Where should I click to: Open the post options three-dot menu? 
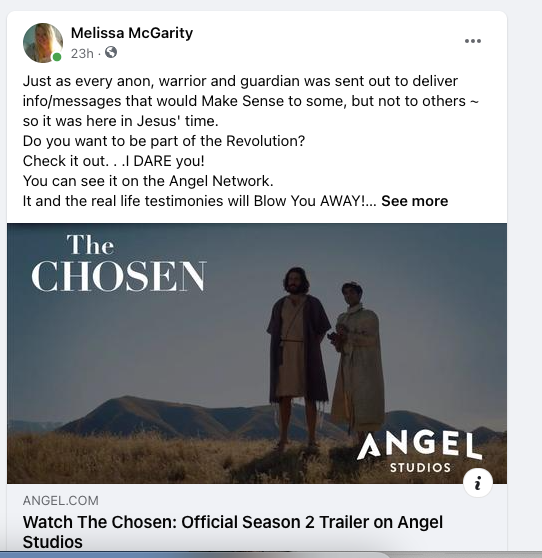click(473, 41)
